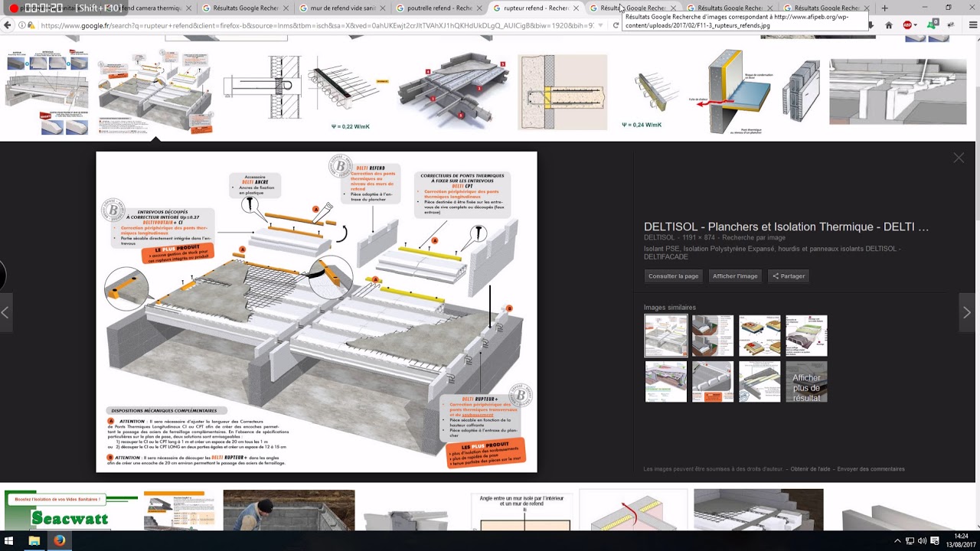Open the Windows Start menu
Viewport: 980px width, 551px height.
[9, 541]
